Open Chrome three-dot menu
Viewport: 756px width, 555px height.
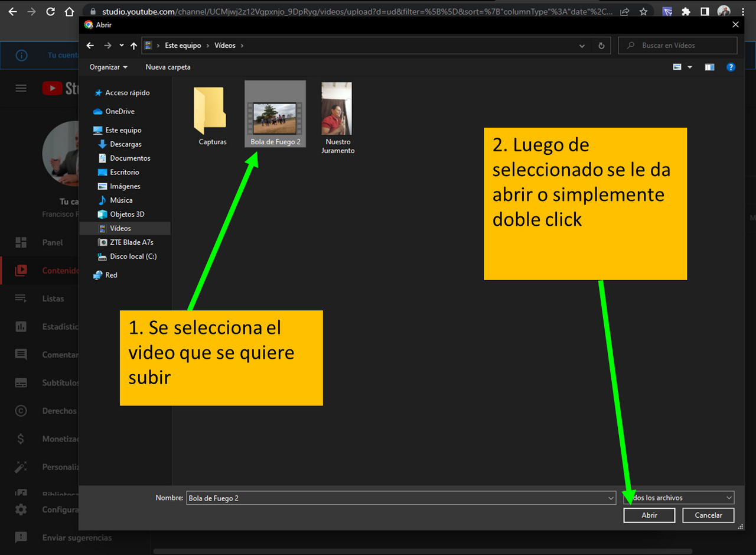coord(742,11)
